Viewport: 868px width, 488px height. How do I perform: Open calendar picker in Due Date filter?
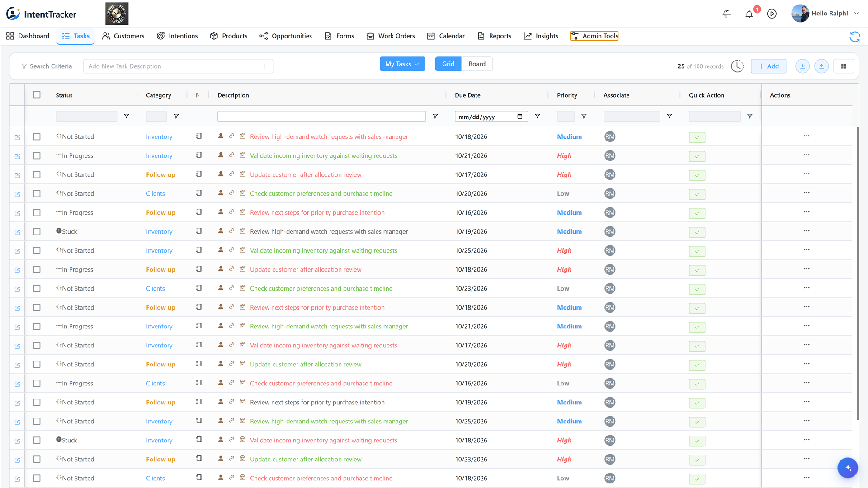pyautogui.click(x=520, y=117)
